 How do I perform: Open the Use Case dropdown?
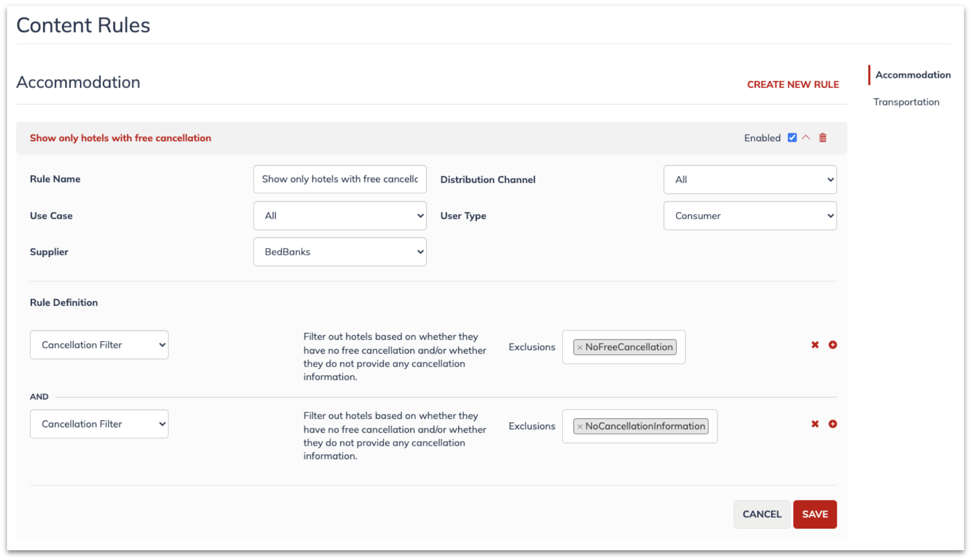pyautogui.click(x=340, y=216)
